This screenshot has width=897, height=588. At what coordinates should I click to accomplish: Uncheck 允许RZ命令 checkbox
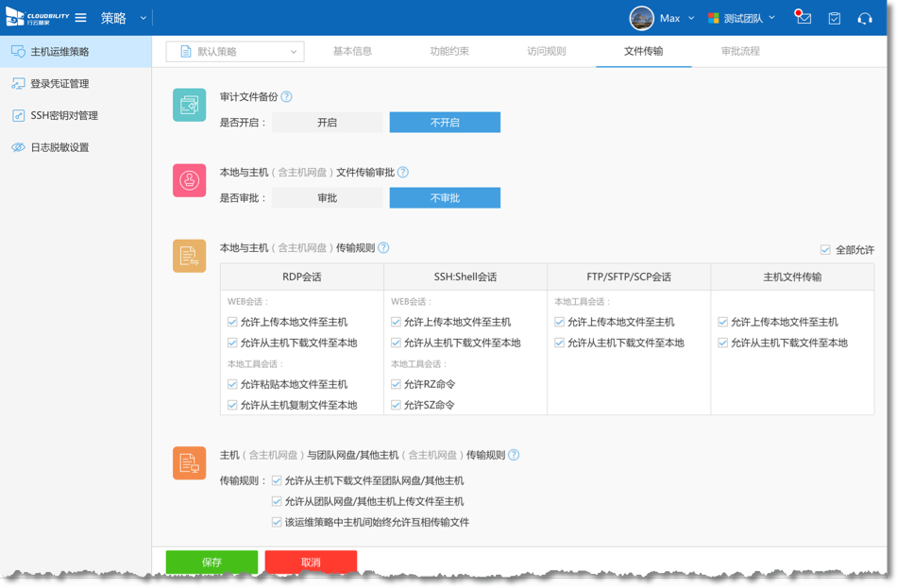(x=397, y=384)
